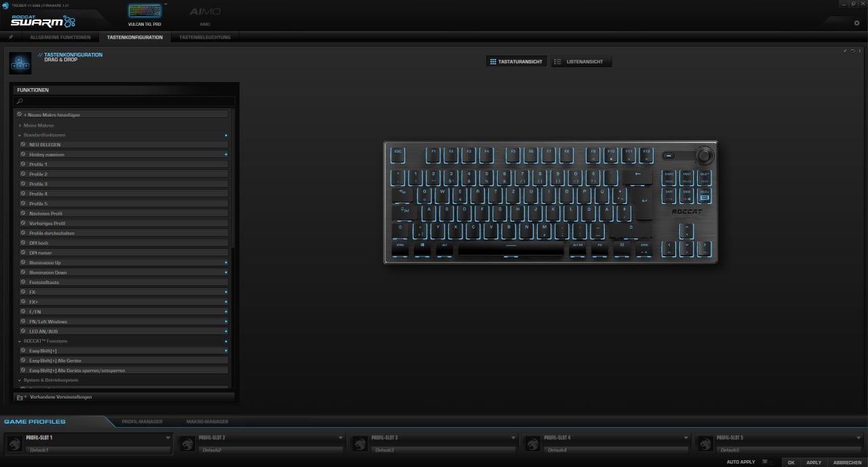Screen dimensions: 868x467
Task: Switch to the Makro-Manager tab
Action: (x=207, y=422)
